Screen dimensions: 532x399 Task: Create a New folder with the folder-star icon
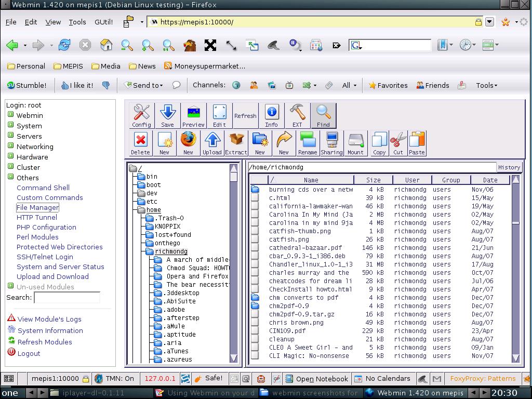pyautogui.click(x=260, y=143)
